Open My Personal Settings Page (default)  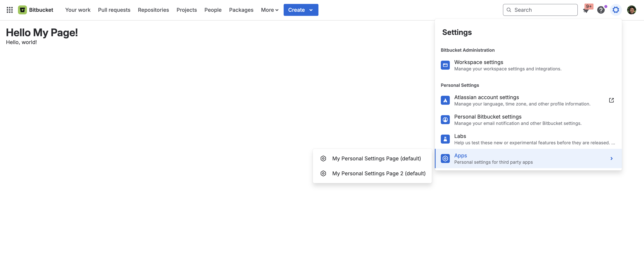pyautogui.click(x=376, y=158)
